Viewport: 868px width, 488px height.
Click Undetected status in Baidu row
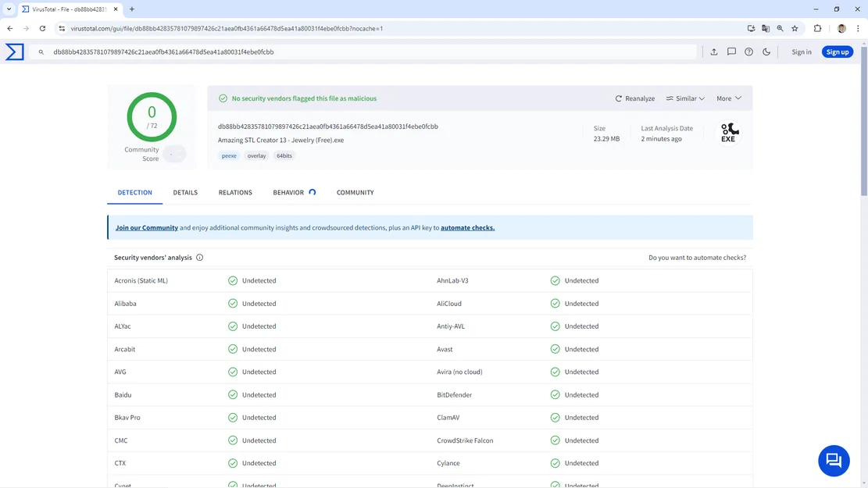259,394
